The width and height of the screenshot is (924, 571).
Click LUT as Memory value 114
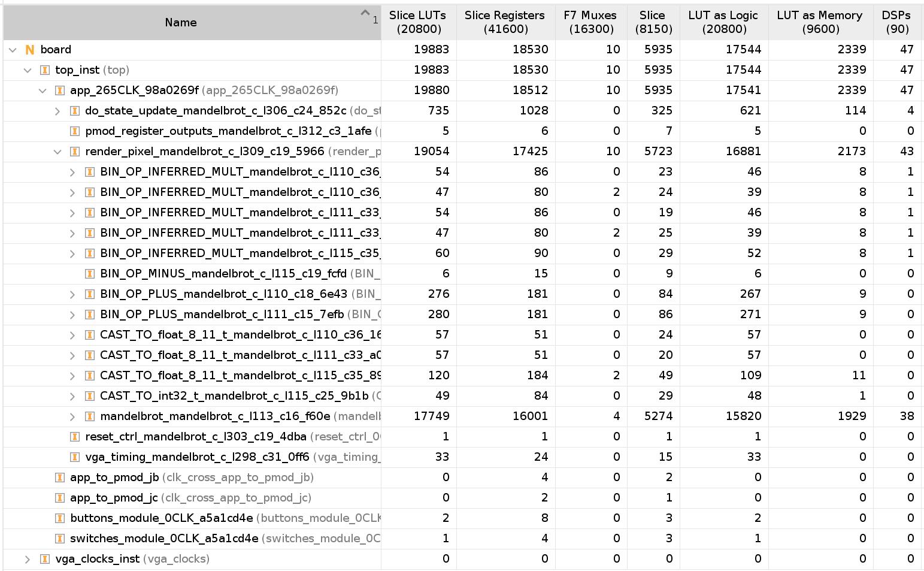855,111
